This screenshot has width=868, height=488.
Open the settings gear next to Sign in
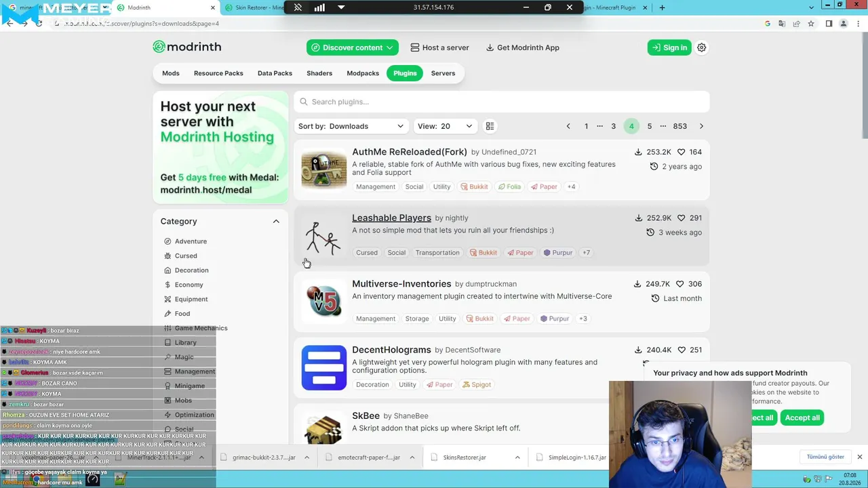click(702, 47)
